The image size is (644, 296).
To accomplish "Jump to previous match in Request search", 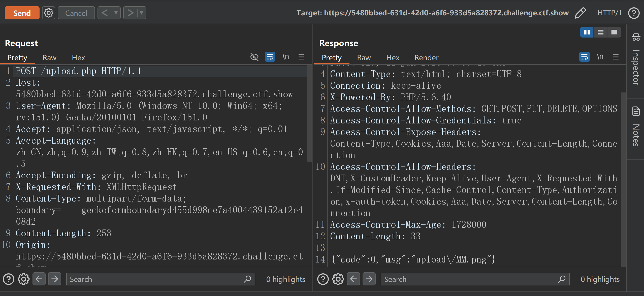I will coord(39,279).
